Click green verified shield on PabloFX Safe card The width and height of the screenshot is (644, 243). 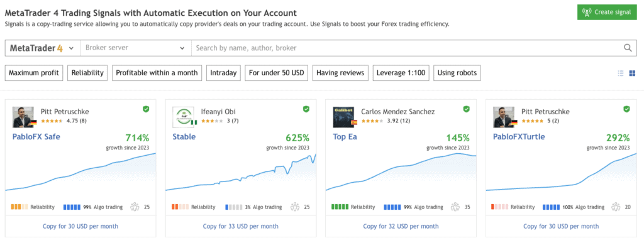click(146, 109)
